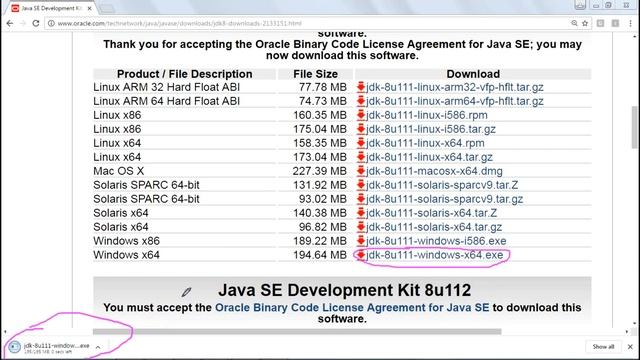Viewport: 640px width, 360px height.
Task: Close the downloads bar
Action: tap(630, 347)
